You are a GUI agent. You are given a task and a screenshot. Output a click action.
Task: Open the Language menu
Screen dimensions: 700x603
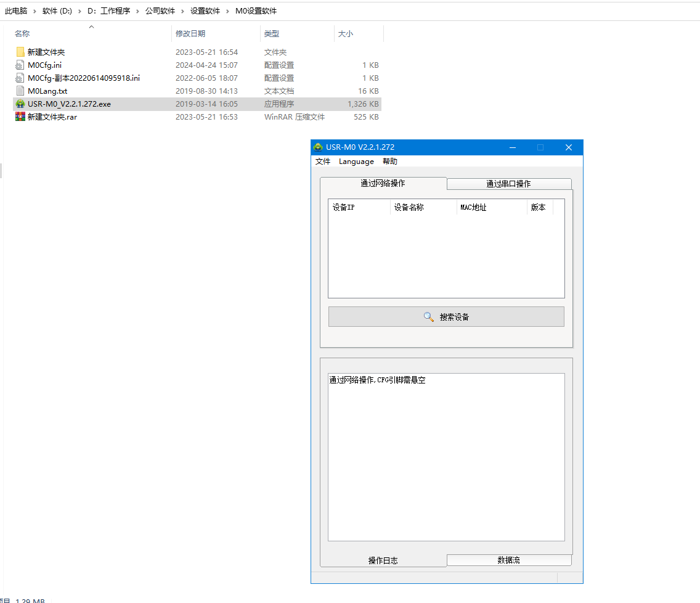coord(356,162)
